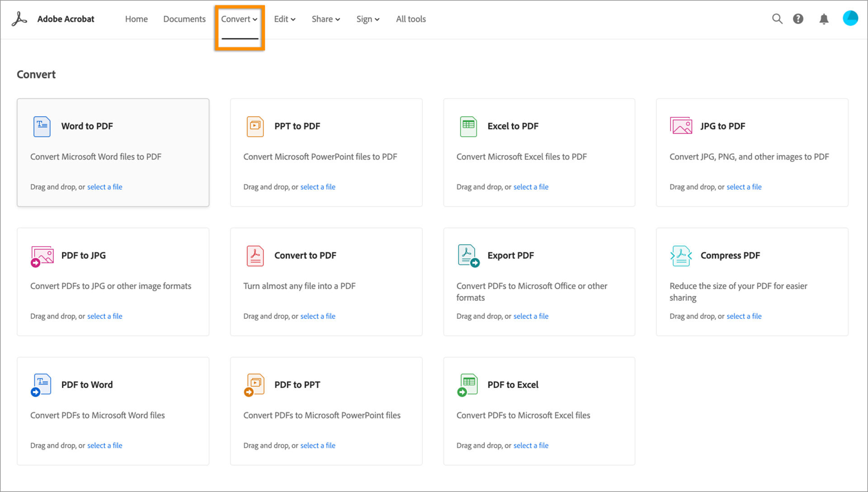Image resolution: width=868 pixels, height=492 pixels.
Task: Click select a file link in Compress PDF
Action: (x=744, y=316)
